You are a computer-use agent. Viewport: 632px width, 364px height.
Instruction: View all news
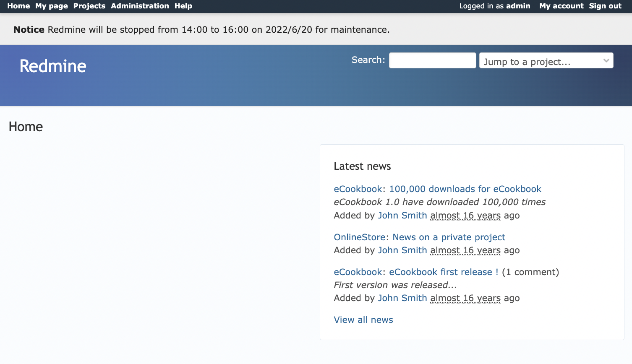click(x=363, y=320)
